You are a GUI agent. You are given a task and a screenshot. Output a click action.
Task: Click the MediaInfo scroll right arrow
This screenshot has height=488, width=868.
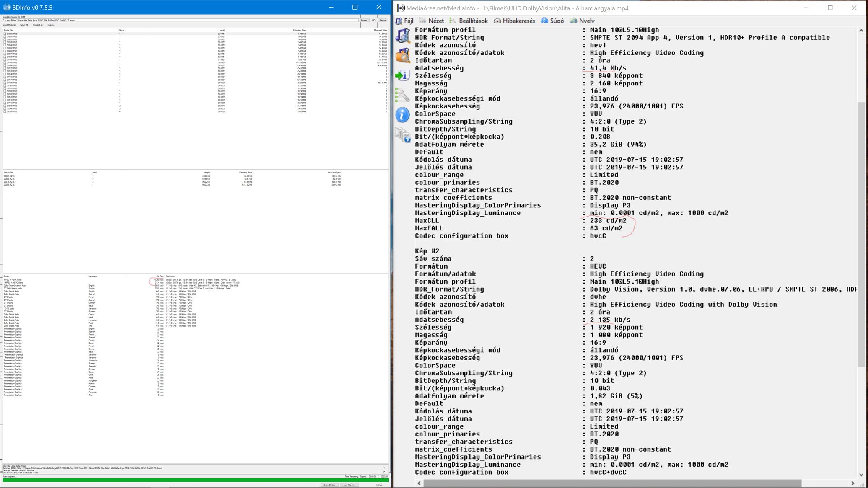[x=852, y=483]
